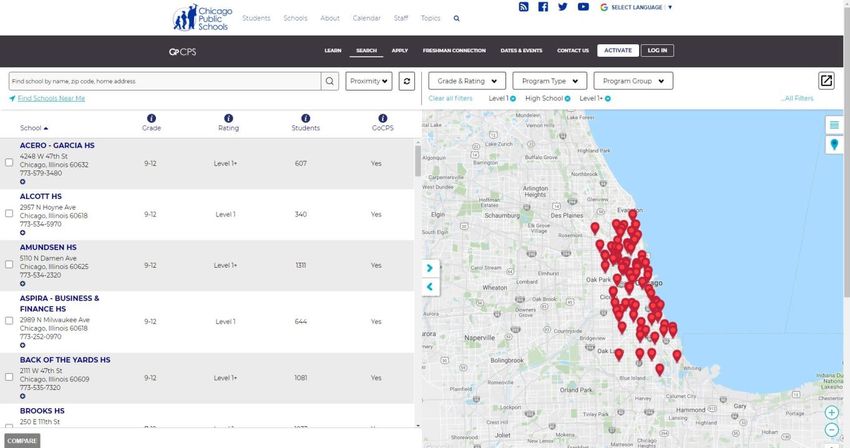The image size is (850, 448).
Task: Expand details icon under Alcott HS
Action: [22, 233]
